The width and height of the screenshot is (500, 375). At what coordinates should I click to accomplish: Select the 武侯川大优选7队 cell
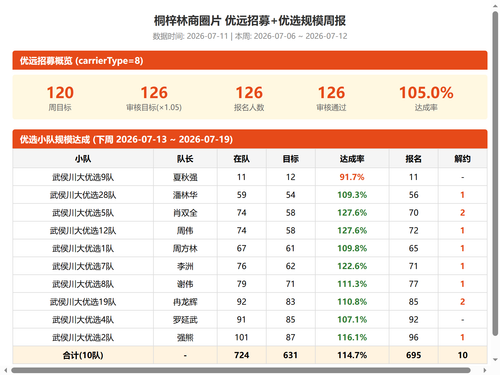[x=83, y=266]
